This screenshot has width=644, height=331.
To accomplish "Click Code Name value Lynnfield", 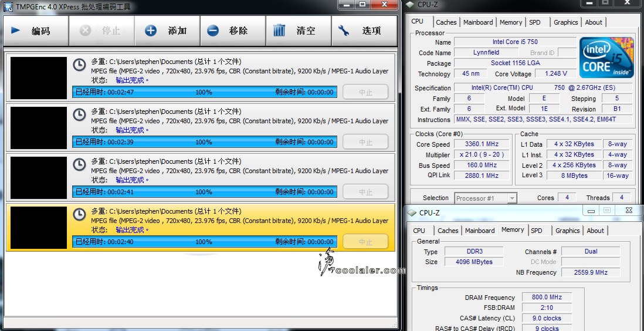I will pyautogui.click(x=486, y=53).
